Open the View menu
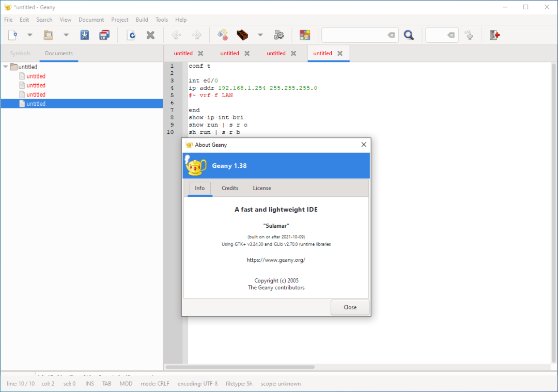The width and height of the screenshot is (558, 392). [66, 20]
